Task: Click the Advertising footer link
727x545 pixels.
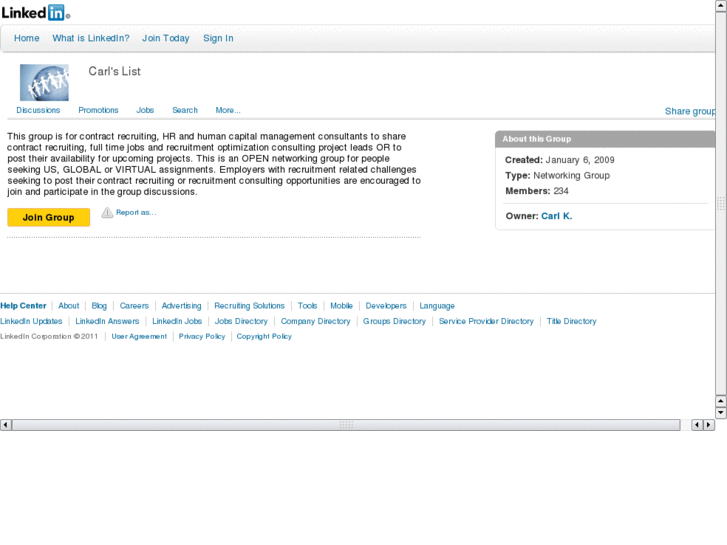Action: click(x=181, y=306)
